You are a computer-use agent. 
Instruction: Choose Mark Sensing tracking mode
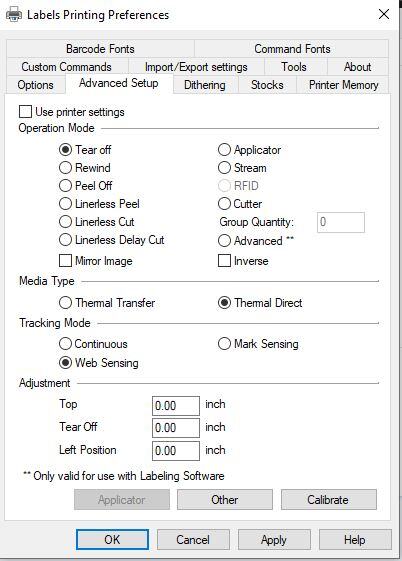tap(224, 344)
